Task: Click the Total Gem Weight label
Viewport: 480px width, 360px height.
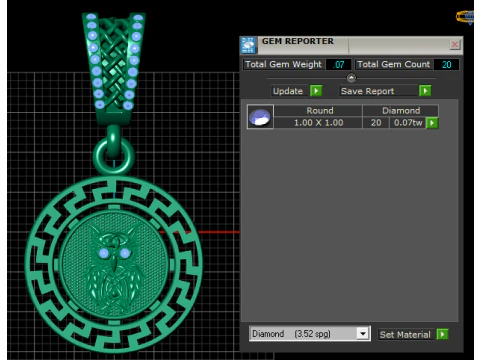Action: [284, 64]
